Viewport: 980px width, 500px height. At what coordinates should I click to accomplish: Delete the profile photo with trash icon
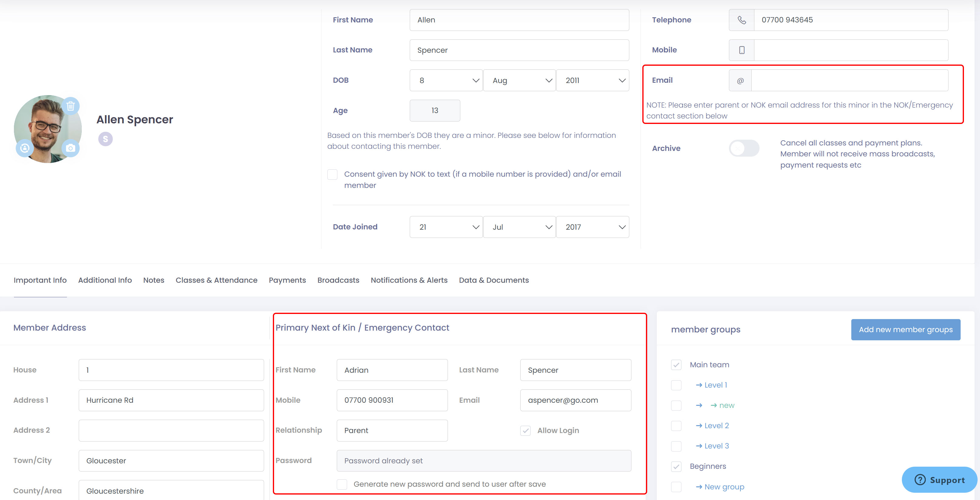(x=70, y=105)
